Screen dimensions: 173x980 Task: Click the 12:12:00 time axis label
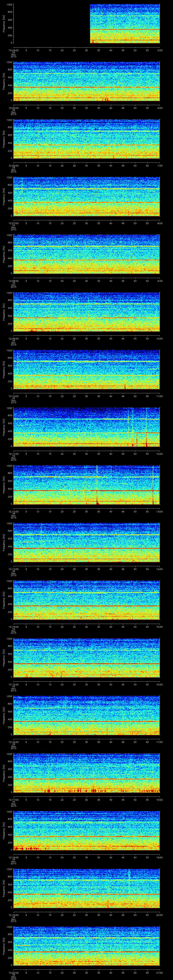coord(13,511)
